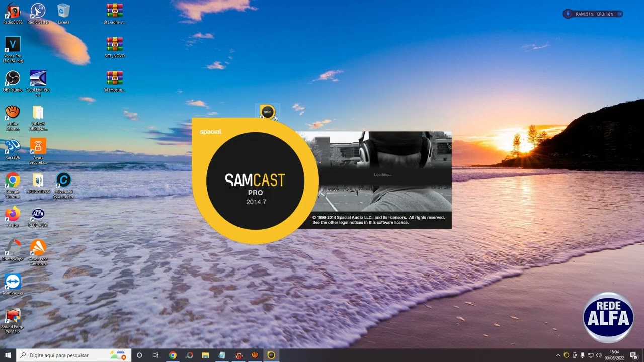The width and height of the screenshot is (644, 362).
Task: Select the SiteHostin archive file
Action: 115,81
